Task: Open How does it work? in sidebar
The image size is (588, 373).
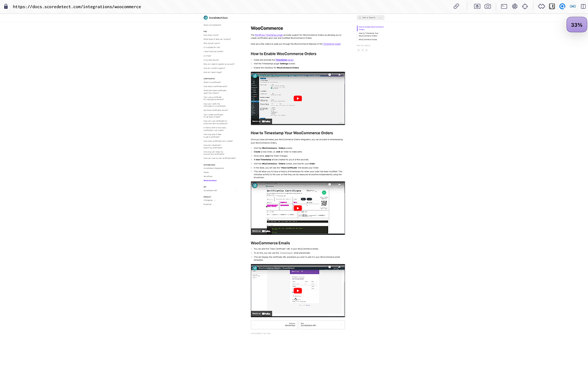Action: (211, 35)
